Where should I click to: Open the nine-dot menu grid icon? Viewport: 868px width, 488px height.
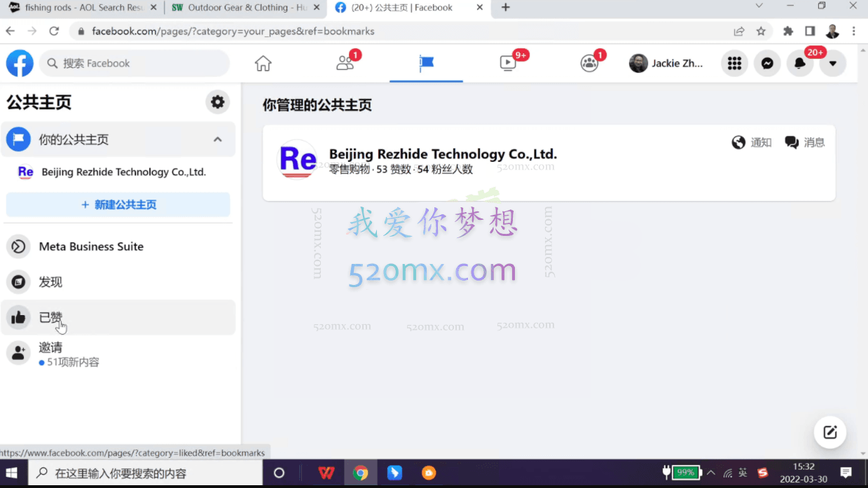coord(734,63)
